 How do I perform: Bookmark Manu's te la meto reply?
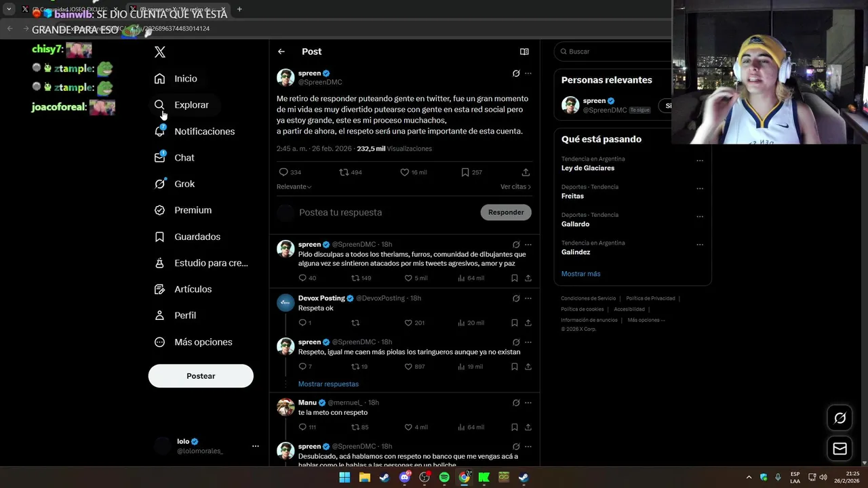click(515, 427)
